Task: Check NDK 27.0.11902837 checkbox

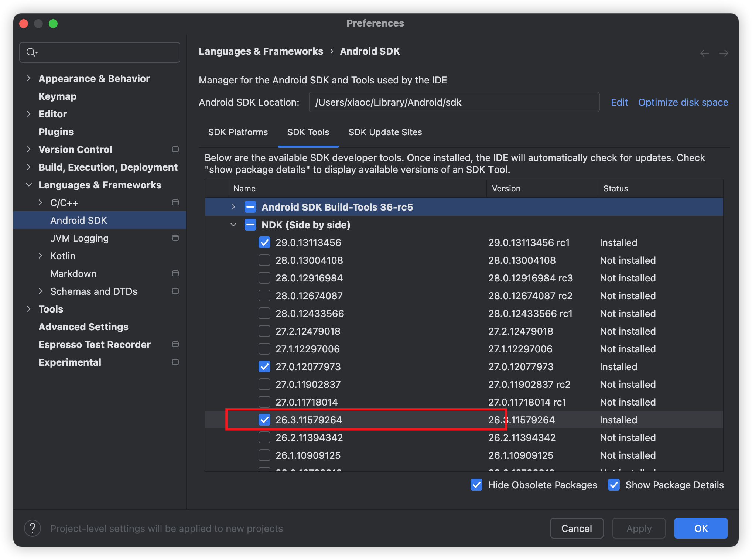Action: (264, 384)
